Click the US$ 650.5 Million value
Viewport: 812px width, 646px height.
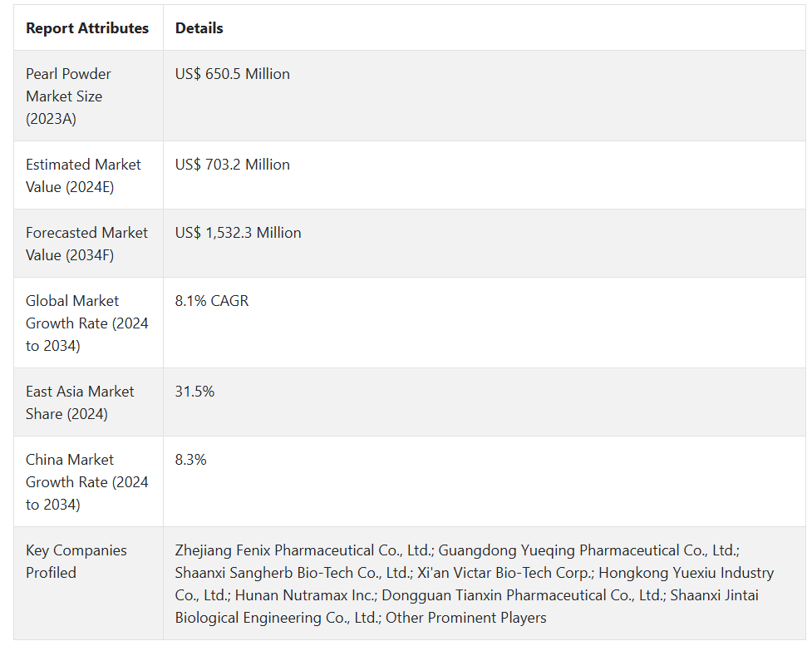coord(232,74)
